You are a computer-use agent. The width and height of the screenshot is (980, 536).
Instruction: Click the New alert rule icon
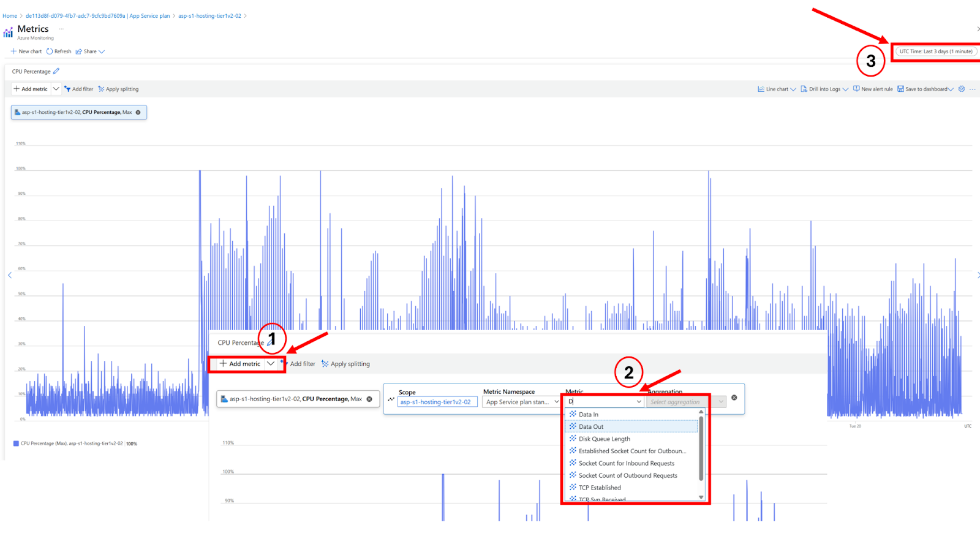coord(856,89)
